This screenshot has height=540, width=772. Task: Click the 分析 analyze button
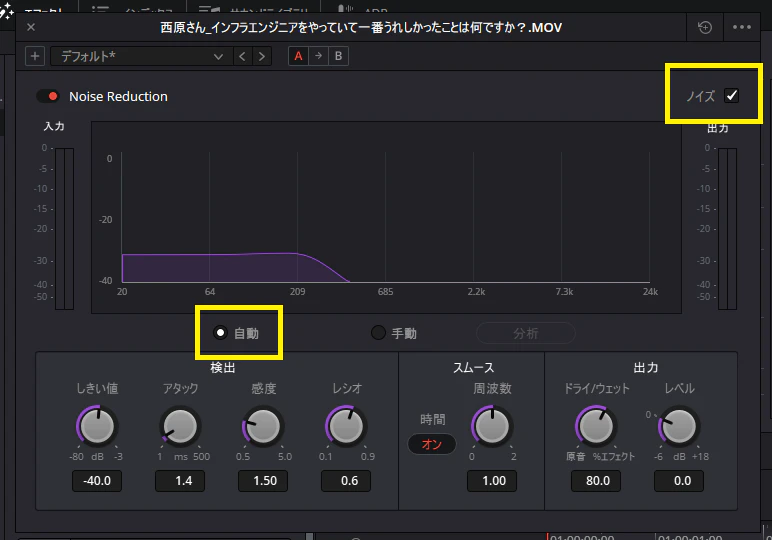526,333
